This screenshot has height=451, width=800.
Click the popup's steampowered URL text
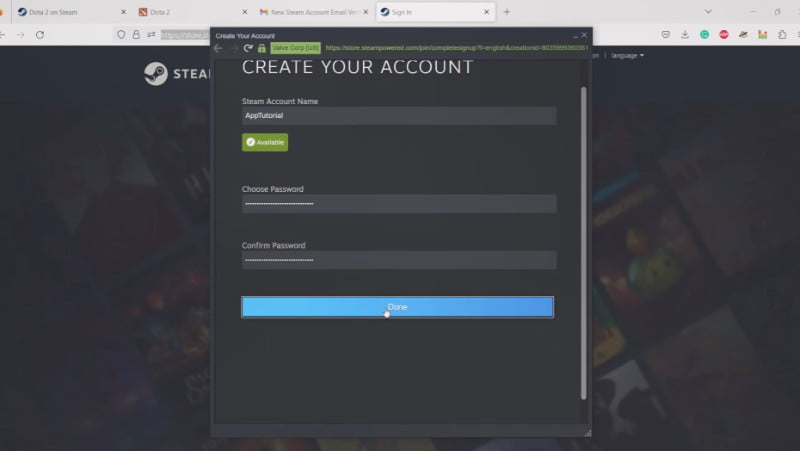click(x=456, y=48)
